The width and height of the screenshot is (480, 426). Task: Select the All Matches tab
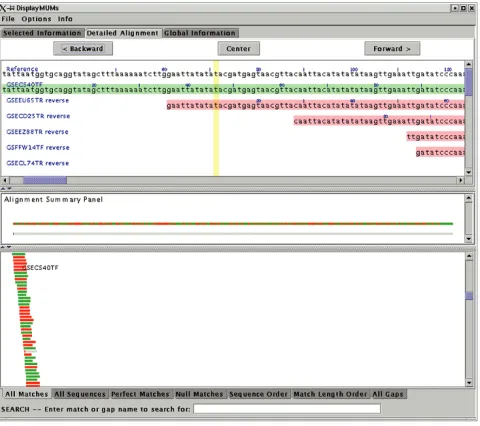(26, 394)
